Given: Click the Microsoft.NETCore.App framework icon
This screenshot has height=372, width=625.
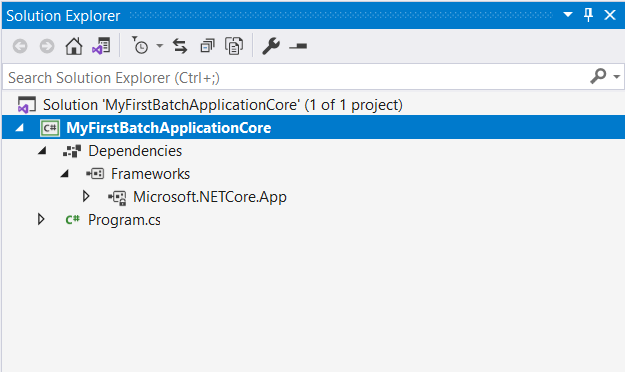Looking at the screenshot, I should [117, 197].
